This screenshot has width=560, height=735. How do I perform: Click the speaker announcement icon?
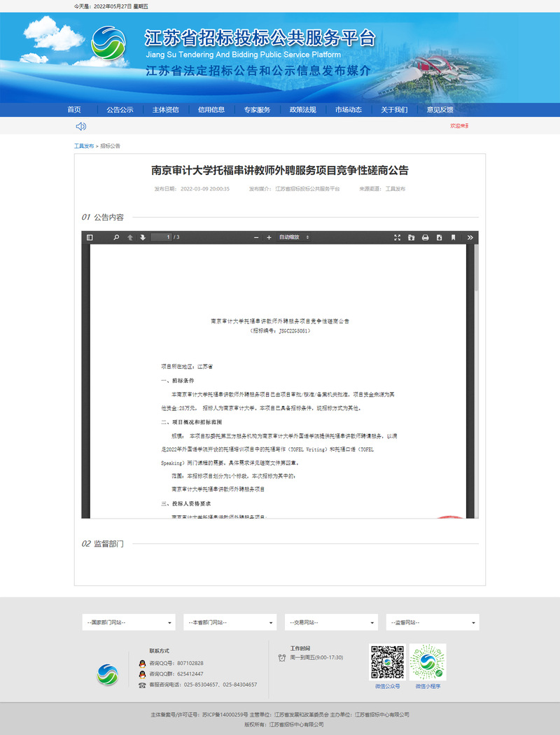81,126
